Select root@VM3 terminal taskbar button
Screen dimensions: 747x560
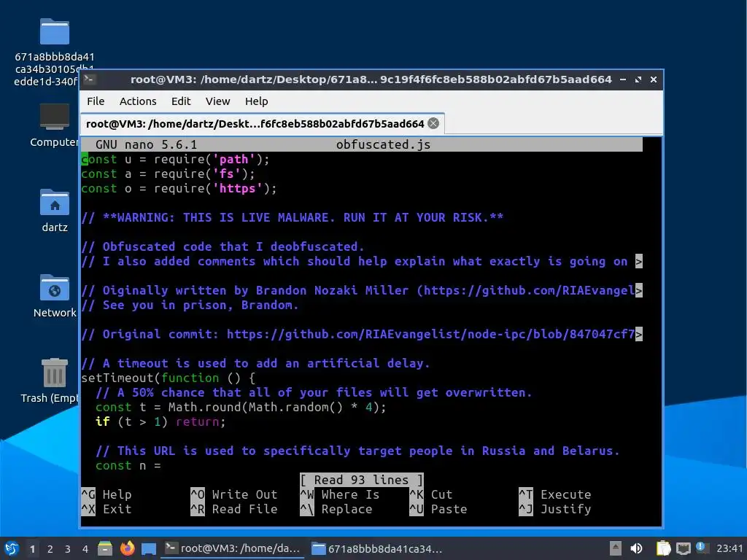232,548
